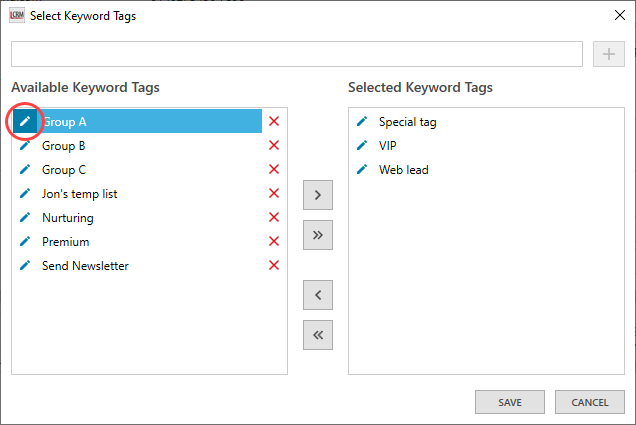Viewport: 636px width, 425px height.
Task: Remove selected tag with left arrow
Action: click(317, 295)
